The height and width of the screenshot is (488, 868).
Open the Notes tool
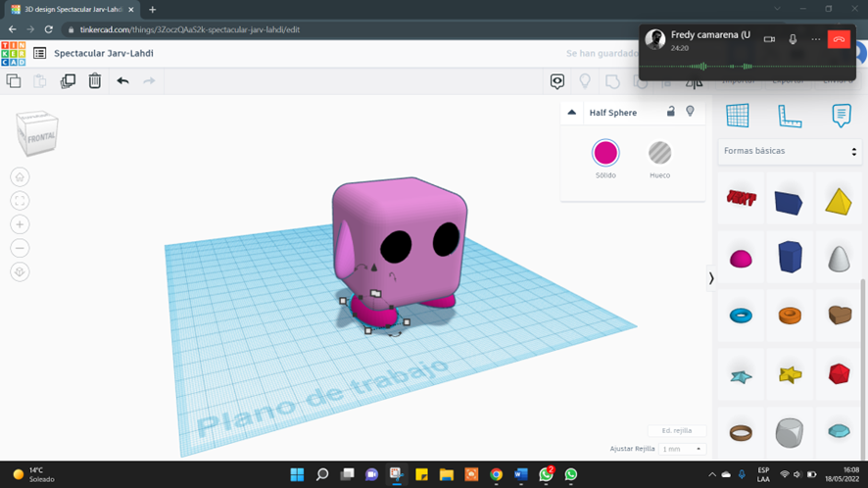tap(842, 116)
